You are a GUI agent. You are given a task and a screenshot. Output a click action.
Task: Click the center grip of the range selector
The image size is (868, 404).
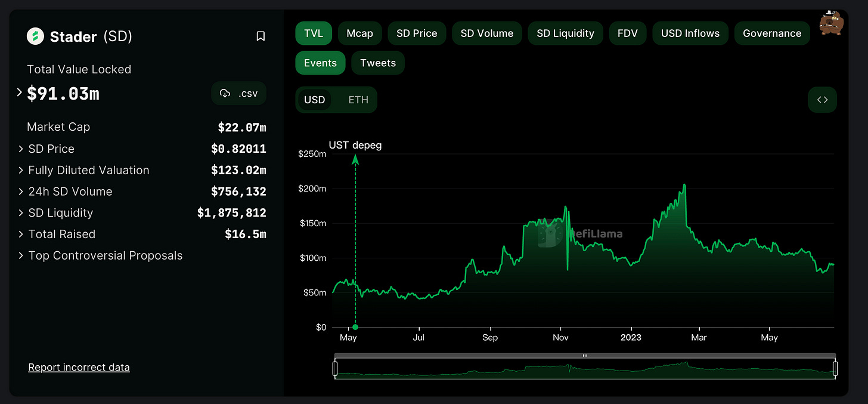[x=585, y=356]
